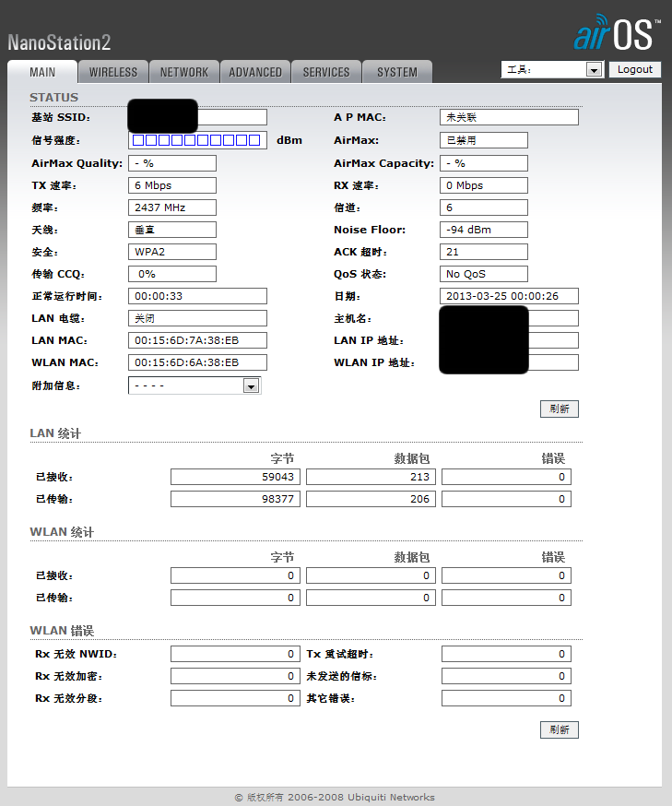
Task: Click the WLAN 错误 section heading
Action: (x=62, y=631)
